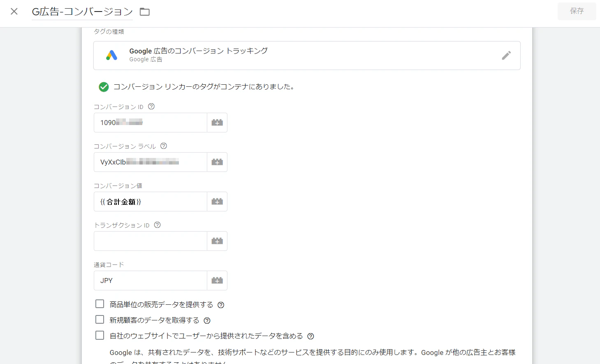
Task: Insert variable for コンバージョン ID field
Action: coord(217,123)
